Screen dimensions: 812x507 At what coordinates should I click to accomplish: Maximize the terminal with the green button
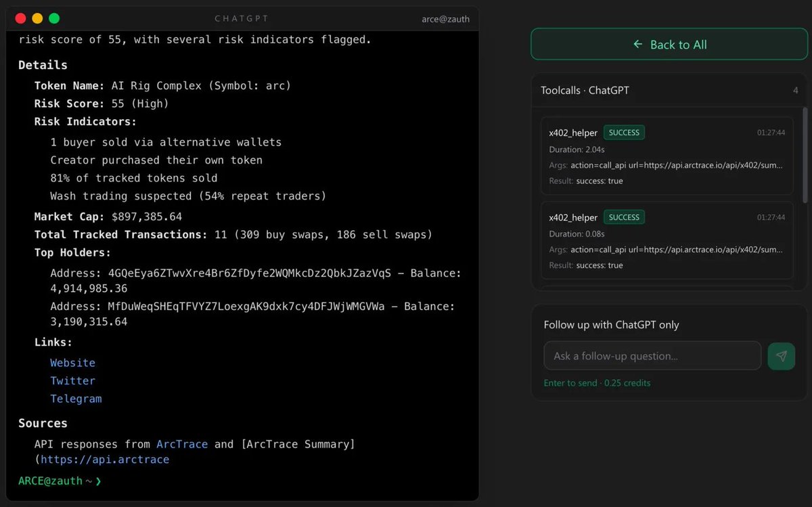pyautogui.click(x=54, y=18)
